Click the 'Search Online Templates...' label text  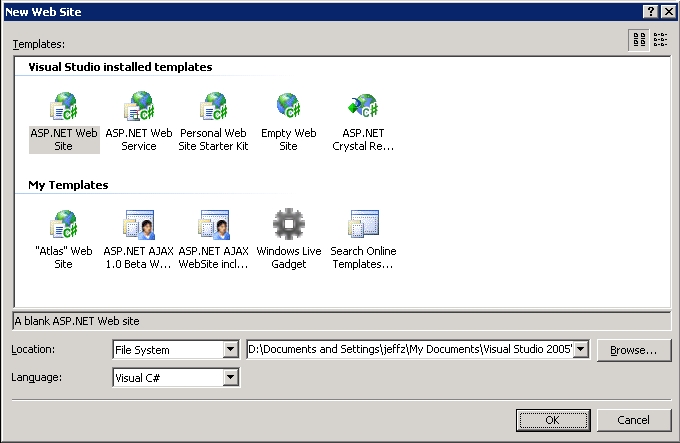363,257
